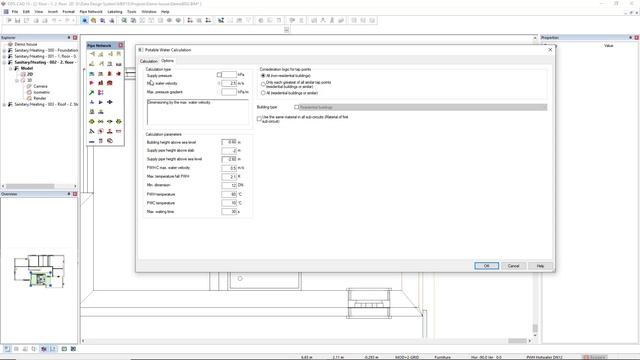This screenshot has height=360, width=640.
Task: Click the highlighted fifth icon in the bottom-left bar
Action: pyautogui.click(x=44, y=349)
